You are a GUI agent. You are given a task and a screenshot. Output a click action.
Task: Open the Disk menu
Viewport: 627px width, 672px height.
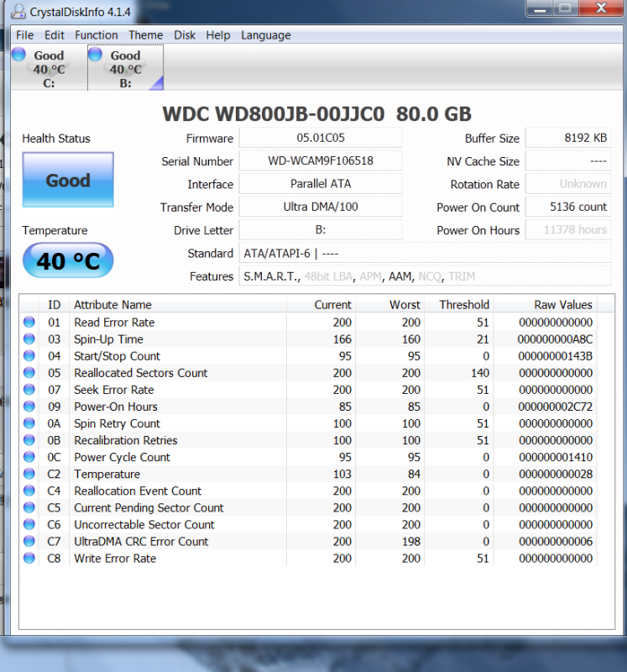point(185,35)
